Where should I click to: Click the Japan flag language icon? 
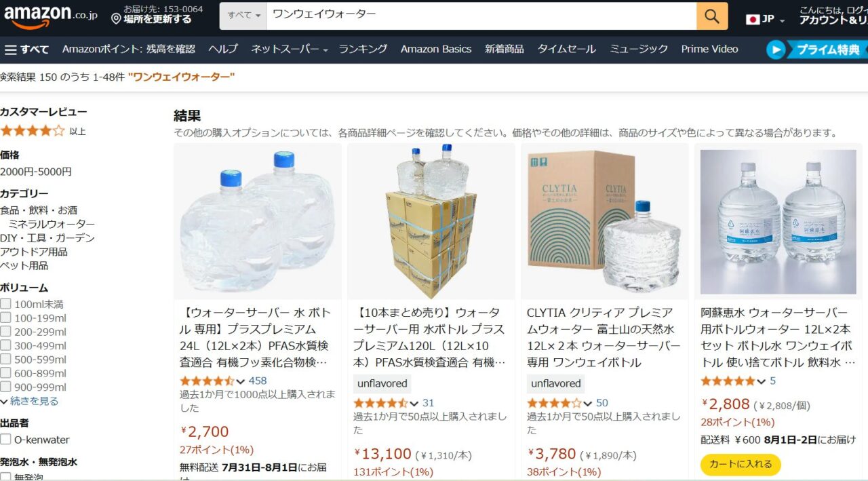[x=753, y=19]
